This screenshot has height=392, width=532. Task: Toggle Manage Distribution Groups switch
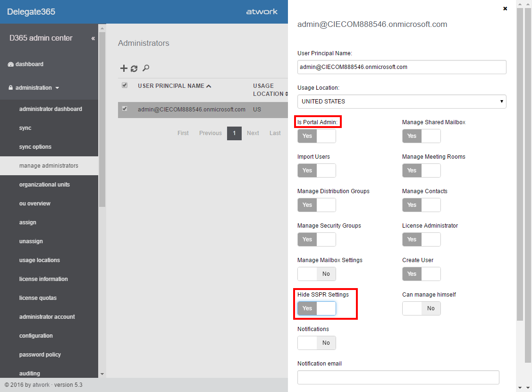click(x=317, y=205)
